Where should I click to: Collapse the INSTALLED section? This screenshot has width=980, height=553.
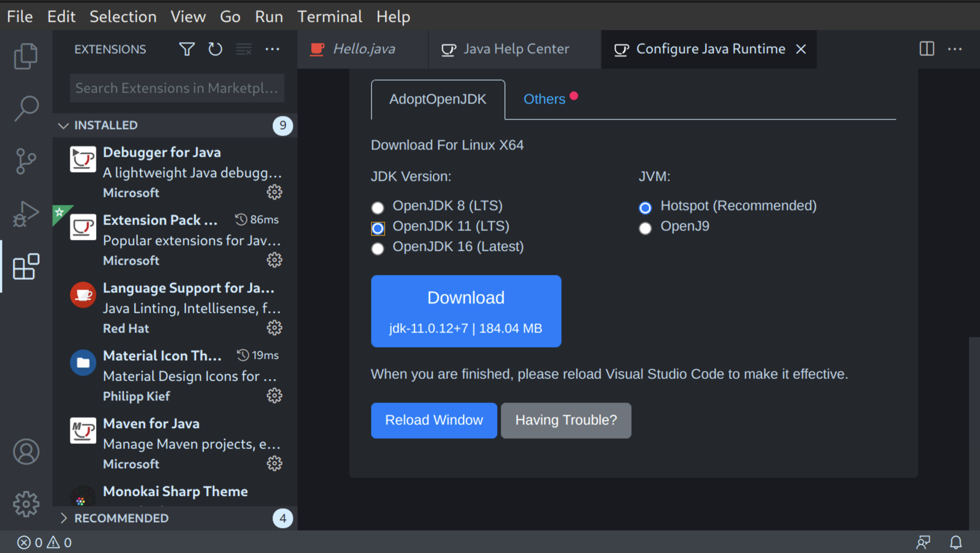pos(175,125)
